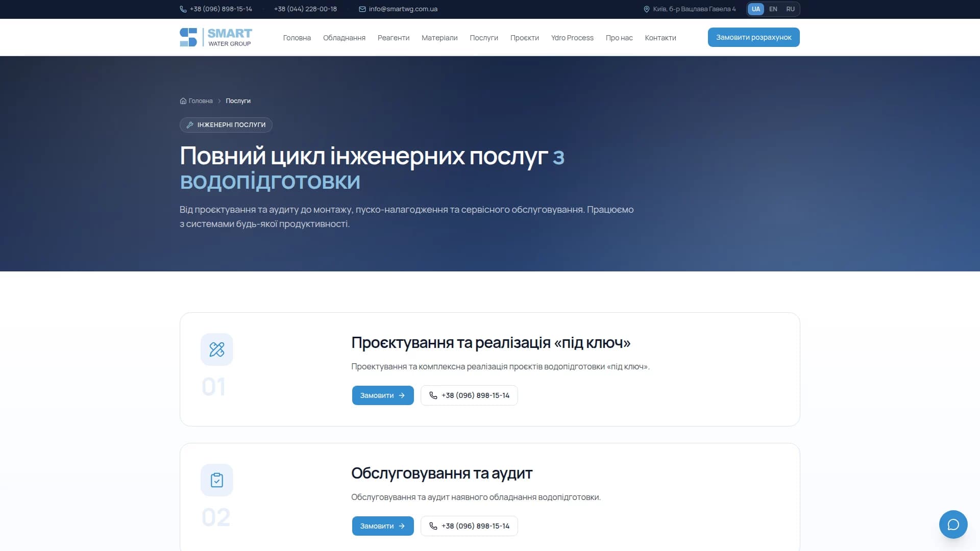Call the phone number on the Обслуговування та аудит card

coord(469,526)
